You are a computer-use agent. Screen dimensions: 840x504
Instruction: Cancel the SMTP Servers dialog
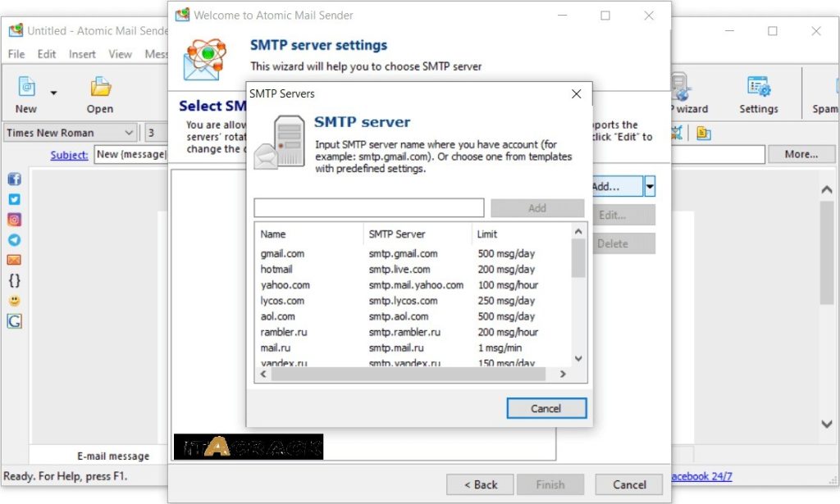(546, 408)
